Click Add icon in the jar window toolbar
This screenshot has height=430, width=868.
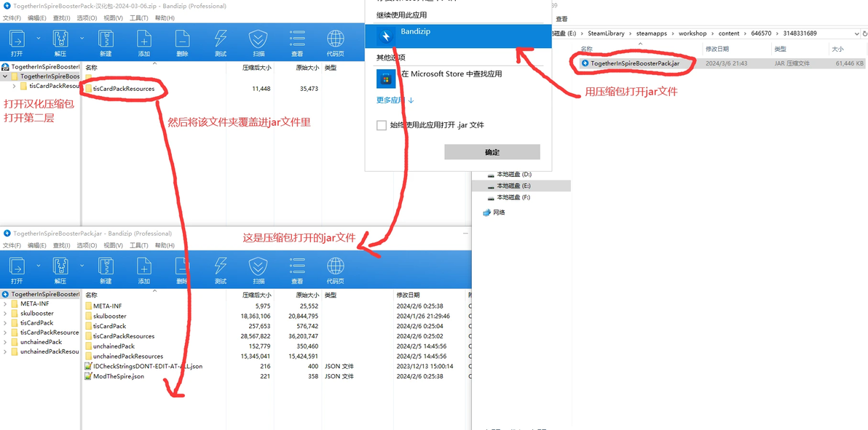pos(144,266)
